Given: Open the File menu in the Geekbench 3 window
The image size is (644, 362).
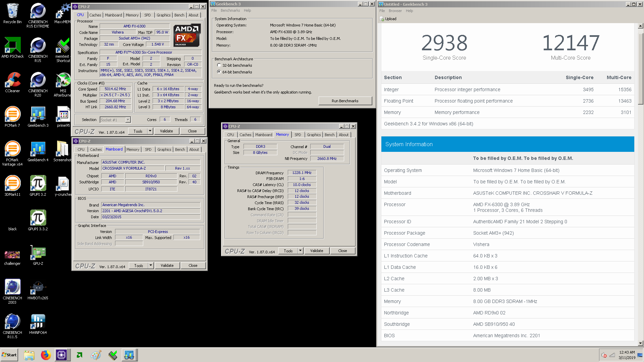Looking at the screenshot, I should (214, 10).
